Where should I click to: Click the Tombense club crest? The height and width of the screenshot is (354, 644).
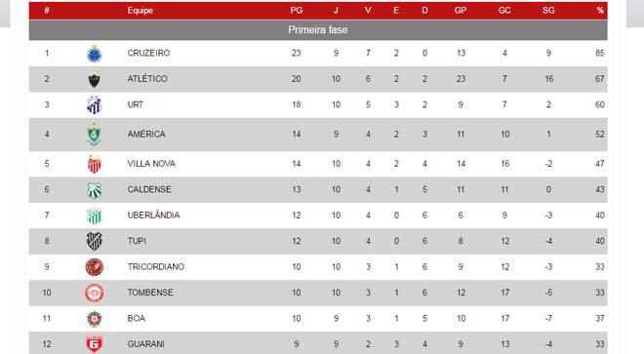(x=95, y=294)
